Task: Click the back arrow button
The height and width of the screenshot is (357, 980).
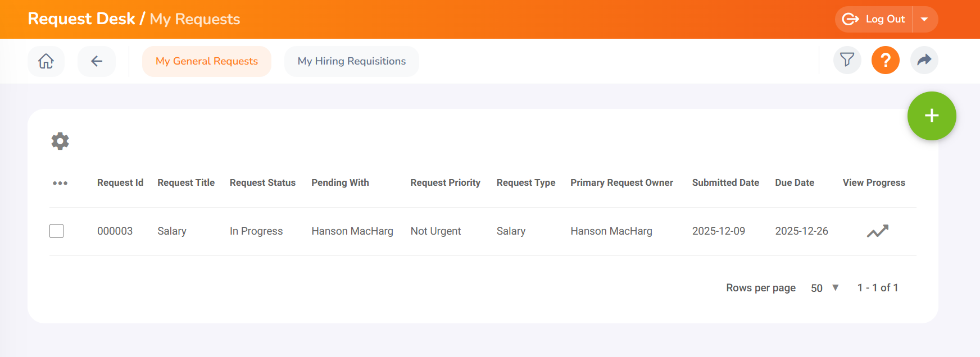Action: [97, 61]
